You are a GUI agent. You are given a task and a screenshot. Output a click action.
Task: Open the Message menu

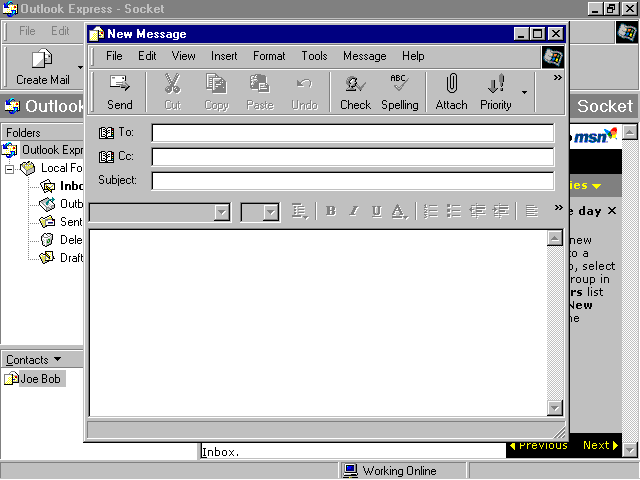click(364, 56)
